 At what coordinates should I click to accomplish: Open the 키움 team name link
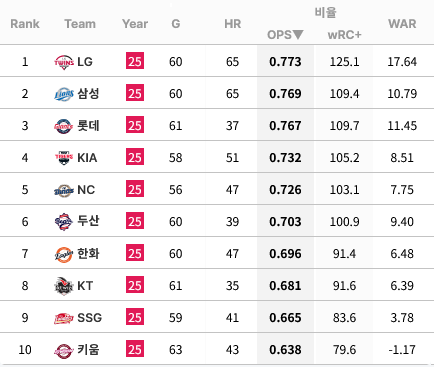coord(88,350)
